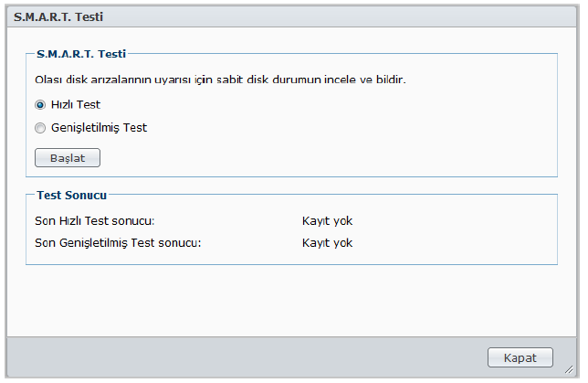Click the Hızlı Test option label
The image size is (588, 383).
click(76, 105)
